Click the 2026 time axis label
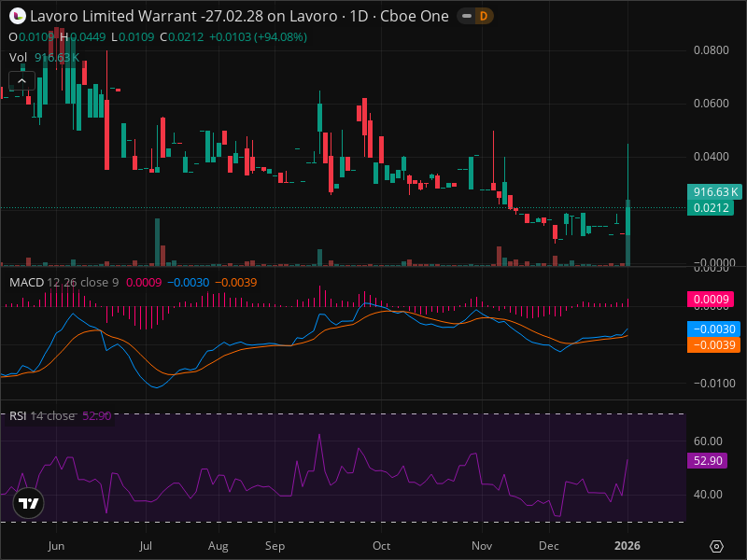Viewport: 747px width, 560px height. [x=627, y=546]
